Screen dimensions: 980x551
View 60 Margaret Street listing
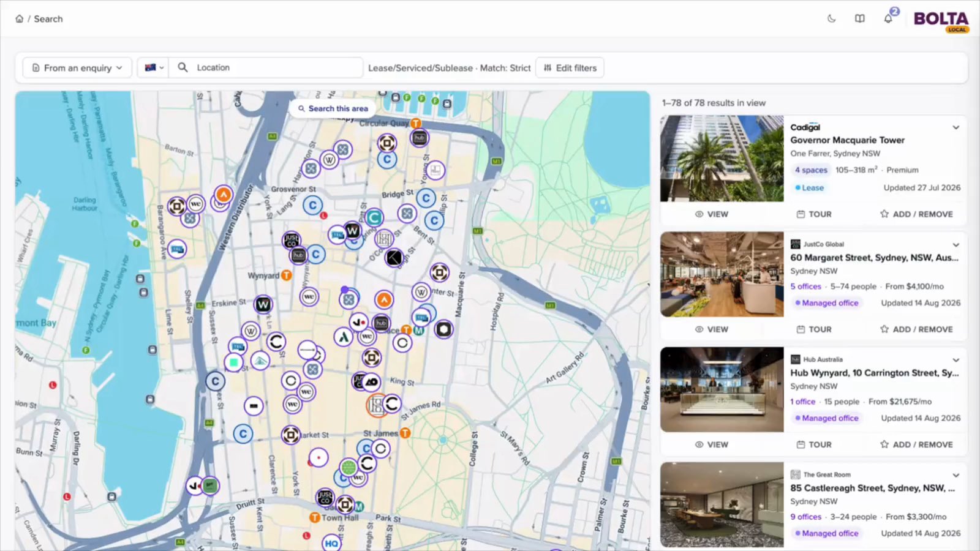[712, 329]
